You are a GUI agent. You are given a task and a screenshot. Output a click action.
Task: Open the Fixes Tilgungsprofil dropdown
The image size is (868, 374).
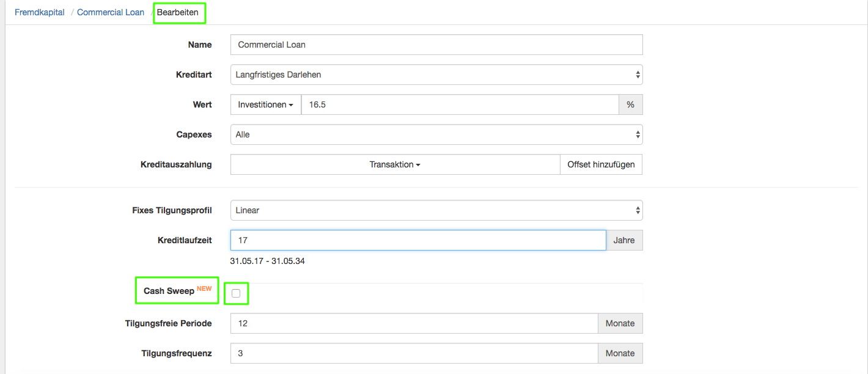pos(436,210)
